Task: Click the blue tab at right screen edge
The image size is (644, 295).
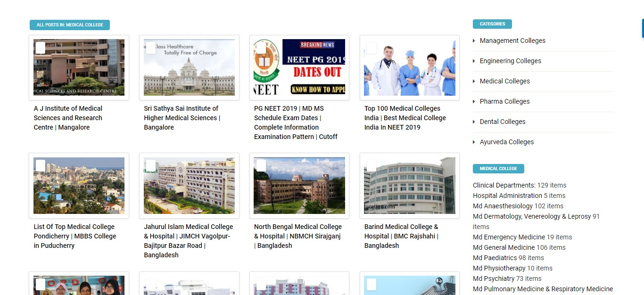Action: [643, 28]
